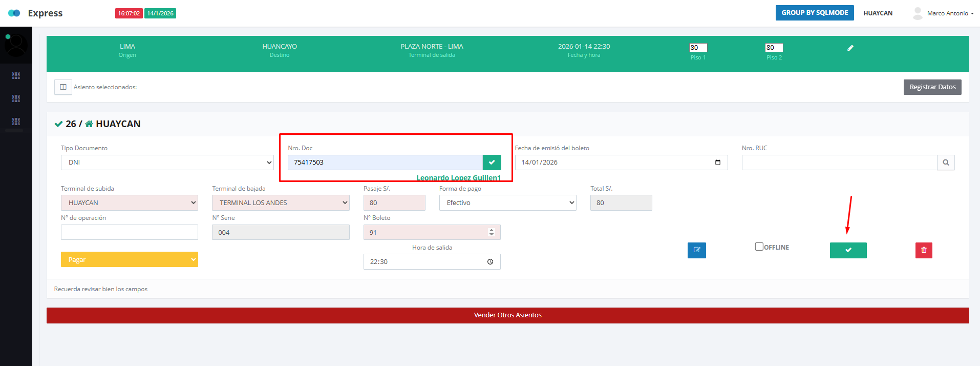Enable the OFFLINE checkbox
The height and width of the screenshot is (366, 980).
click(x=759, y=247)
